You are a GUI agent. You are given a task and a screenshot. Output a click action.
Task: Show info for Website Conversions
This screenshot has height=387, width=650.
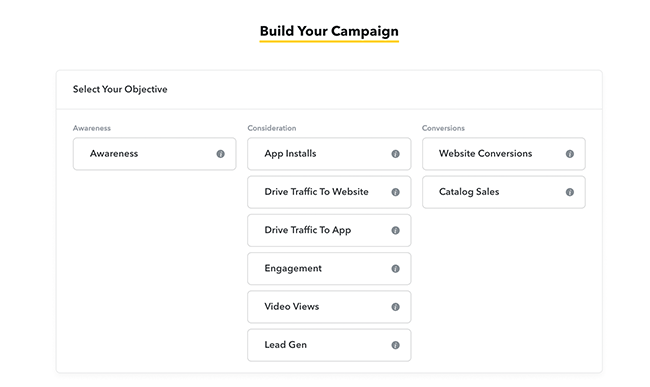pos(570,154)
